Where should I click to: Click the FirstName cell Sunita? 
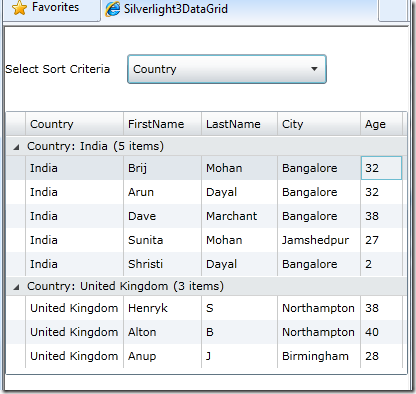coord(162,240)
